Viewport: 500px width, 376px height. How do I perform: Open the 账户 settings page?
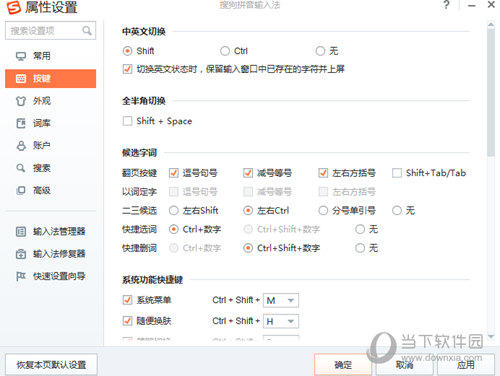tap(51, 146)
